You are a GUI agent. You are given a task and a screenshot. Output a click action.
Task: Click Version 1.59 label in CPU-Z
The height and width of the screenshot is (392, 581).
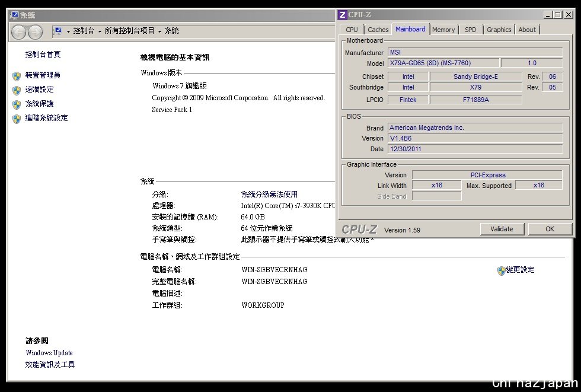402,230
